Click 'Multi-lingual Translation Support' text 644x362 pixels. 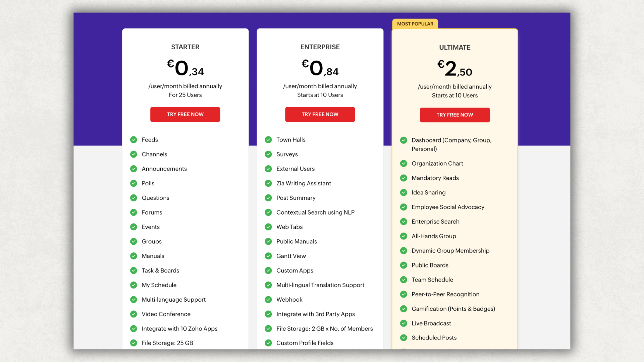[320, 285]
